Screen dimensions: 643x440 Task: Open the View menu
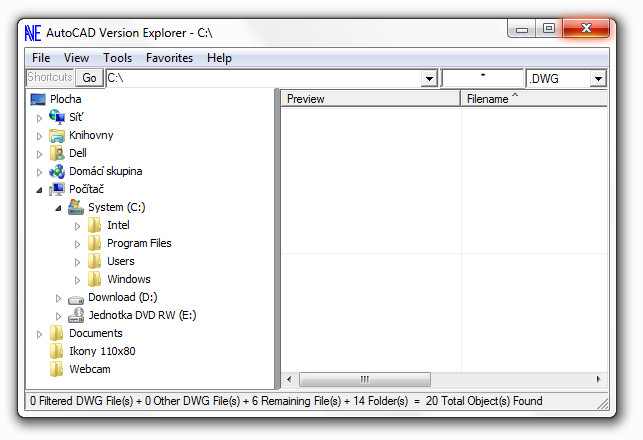click(x=76, y=58)
